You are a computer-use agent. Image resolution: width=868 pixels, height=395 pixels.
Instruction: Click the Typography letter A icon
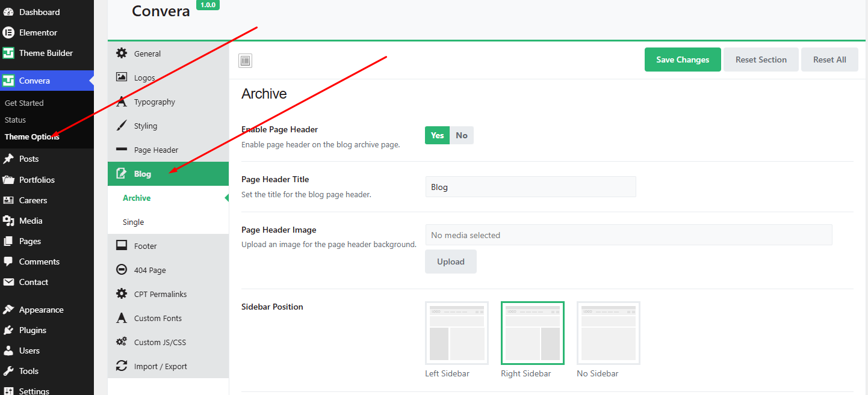click(x=122, y=102)
